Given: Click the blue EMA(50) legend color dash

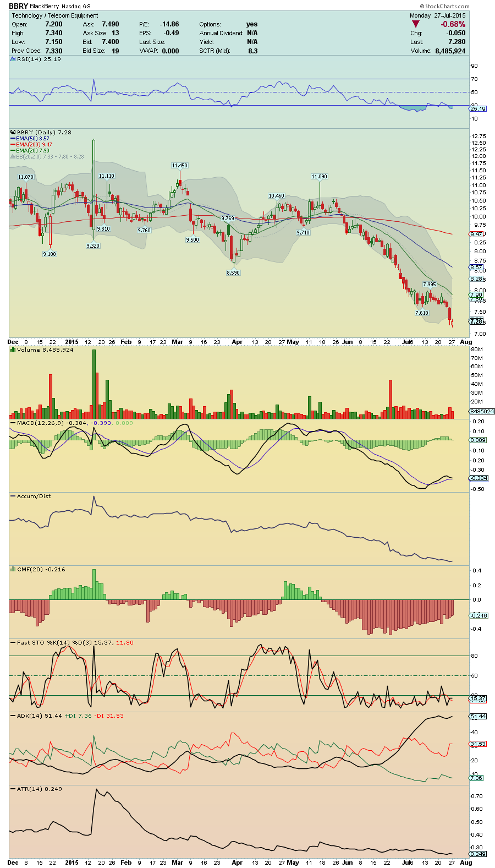Looking at the screenshot, I should (13, 139).
